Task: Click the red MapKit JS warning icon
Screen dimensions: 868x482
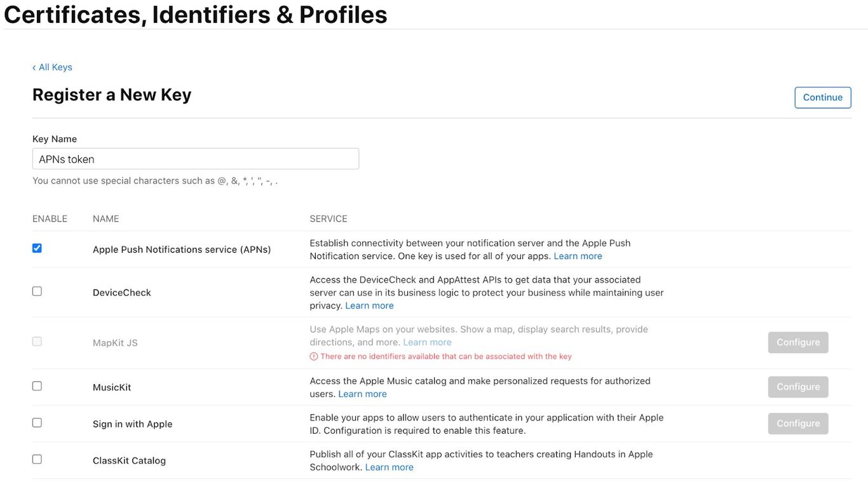Action: click(313, 356)
